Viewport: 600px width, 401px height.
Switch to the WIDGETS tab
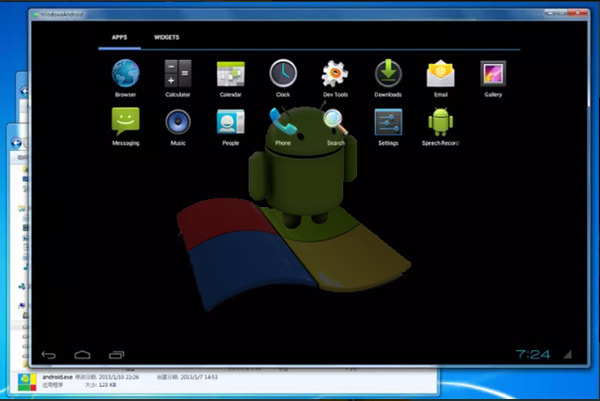pos(166,37)
